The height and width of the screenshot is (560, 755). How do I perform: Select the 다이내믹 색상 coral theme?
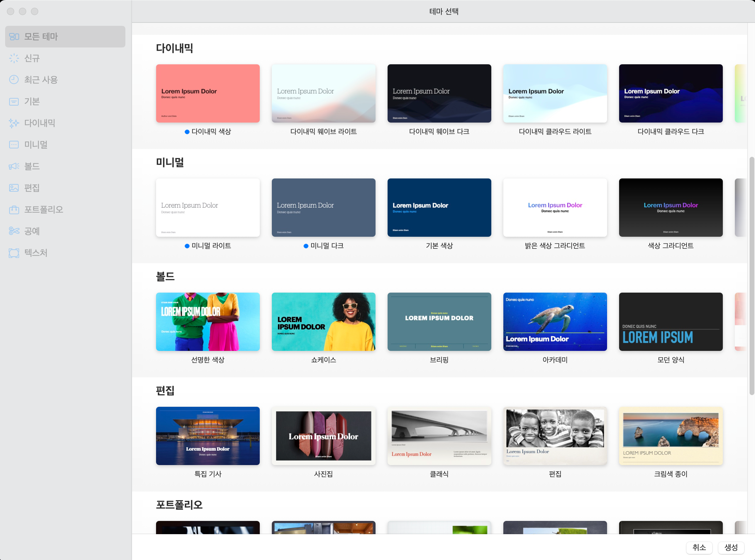tap(207, 93)
